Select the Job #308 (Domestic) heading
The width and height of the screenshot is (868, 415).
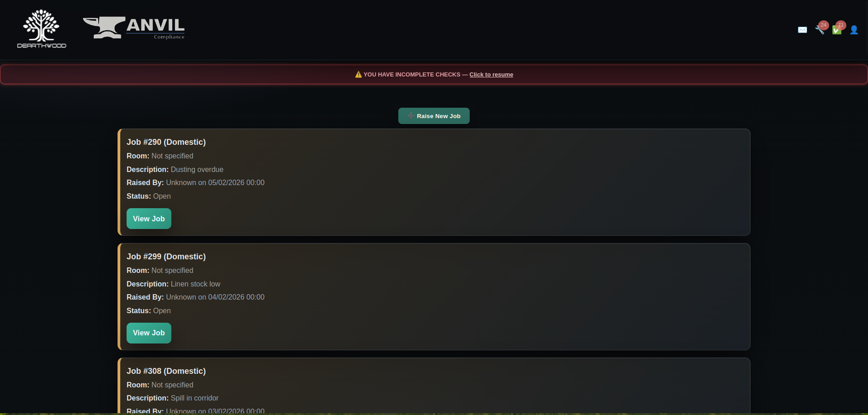[166, 371]
